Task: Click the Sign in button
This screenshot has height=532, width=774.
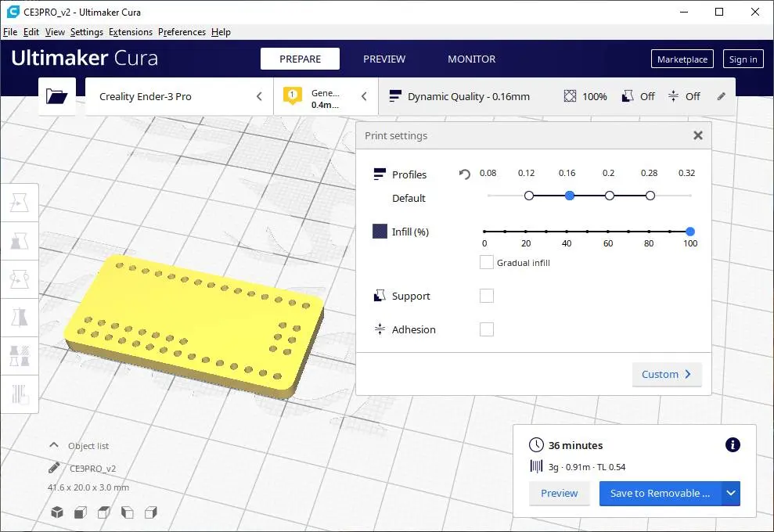Action: pos(743,59)
